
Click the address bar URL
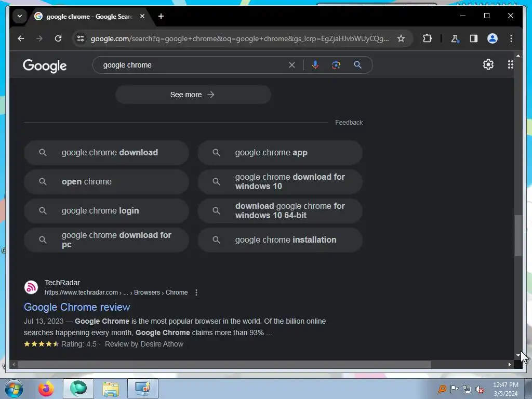pyautogui.click(x=240, y=38)
